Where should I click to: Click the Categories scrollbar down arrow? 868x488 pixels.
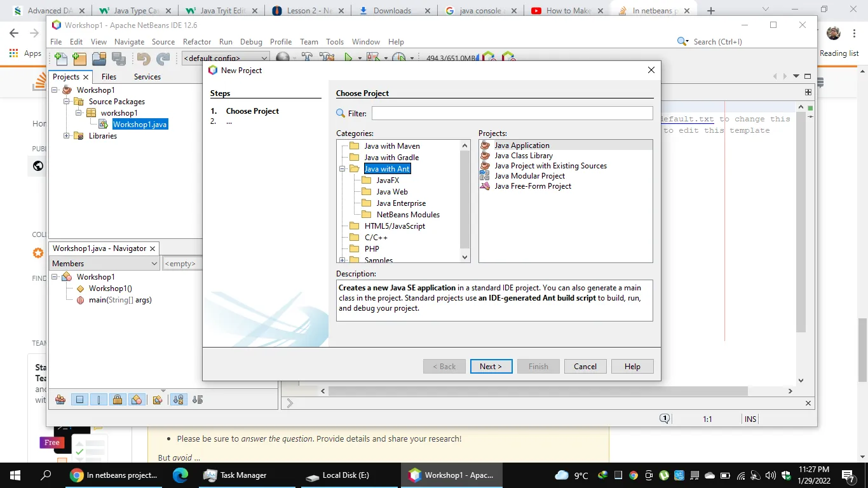tap(465, 257)
